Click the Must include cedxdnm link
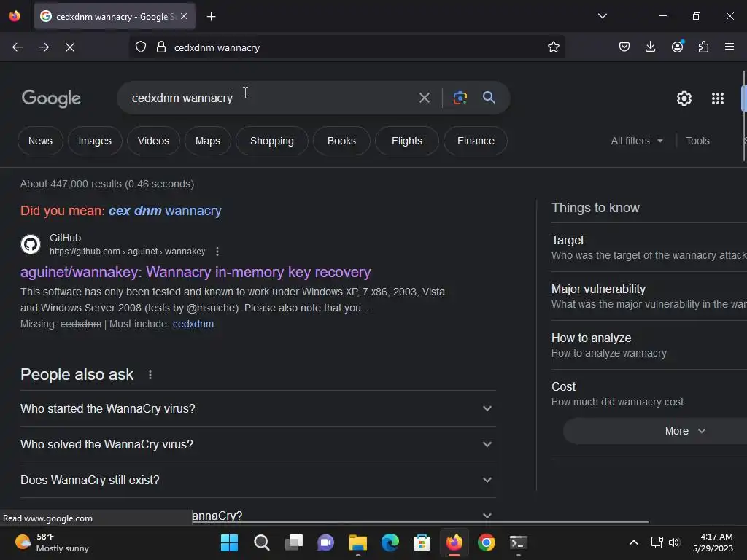747x560 pixels. pos(193,324)
